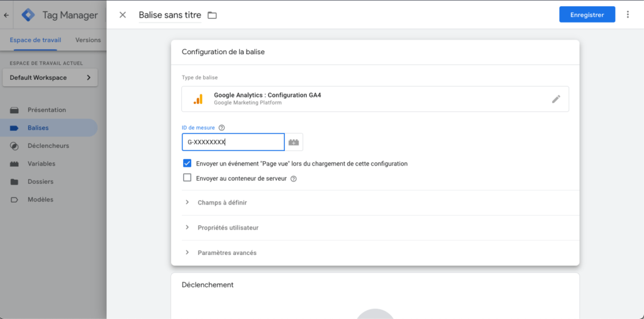The image size is (644, 319).
Task: Click the Déclencheurs trigger icon in sidebar
Action: pyautogui.click(x=14, y=146)
